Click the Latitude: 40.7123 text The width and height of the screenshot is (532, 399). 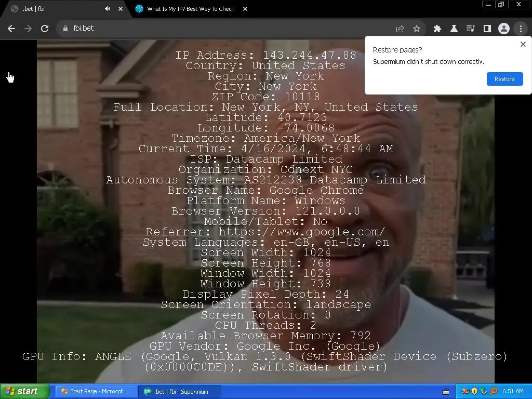(x=265, y=117)
